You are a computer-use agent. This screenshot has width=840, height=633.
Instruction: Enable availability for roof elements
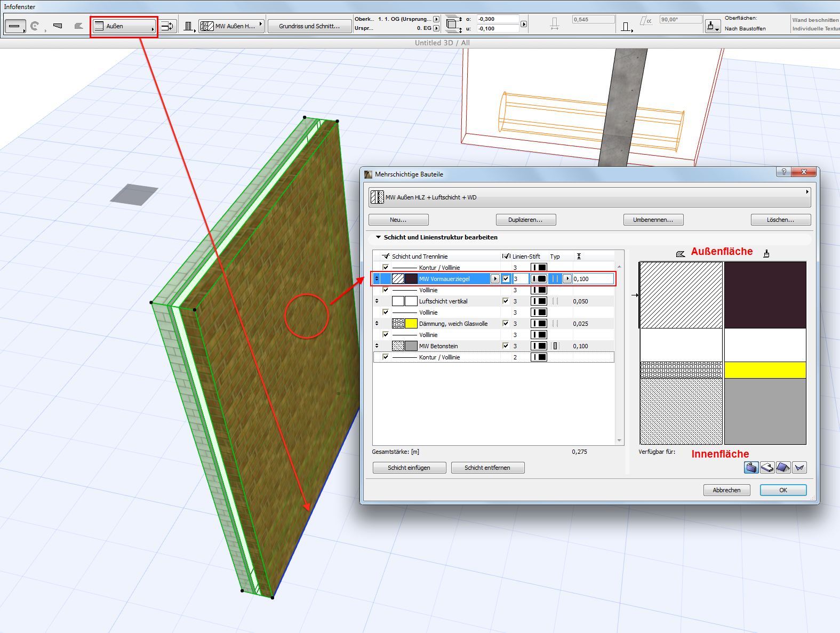(x=783, y=468)
